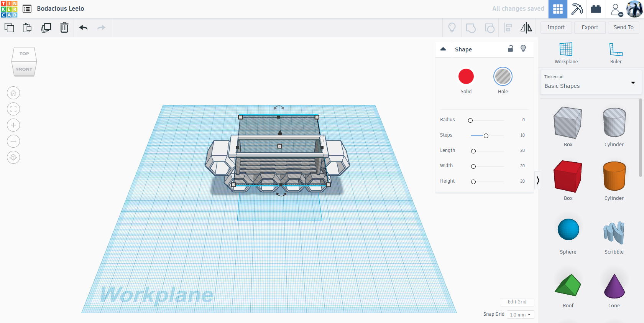Hide the selected shape with lightbulb
The width and height of the screenshot is (644, 323).
(523, 49)
